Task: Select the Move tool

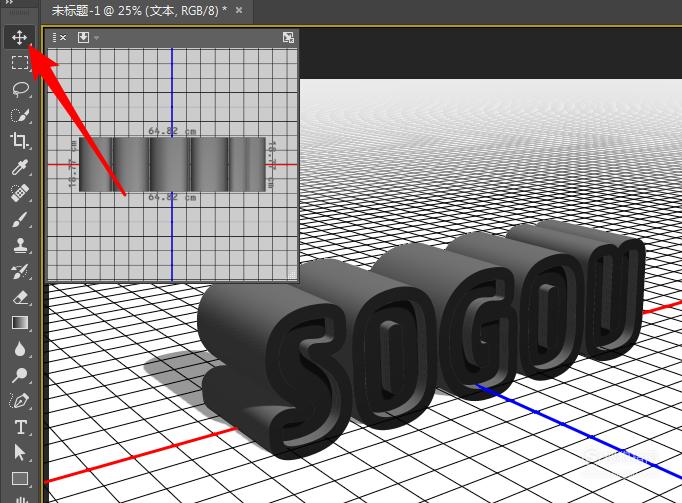Action: [x=19, y=37]
